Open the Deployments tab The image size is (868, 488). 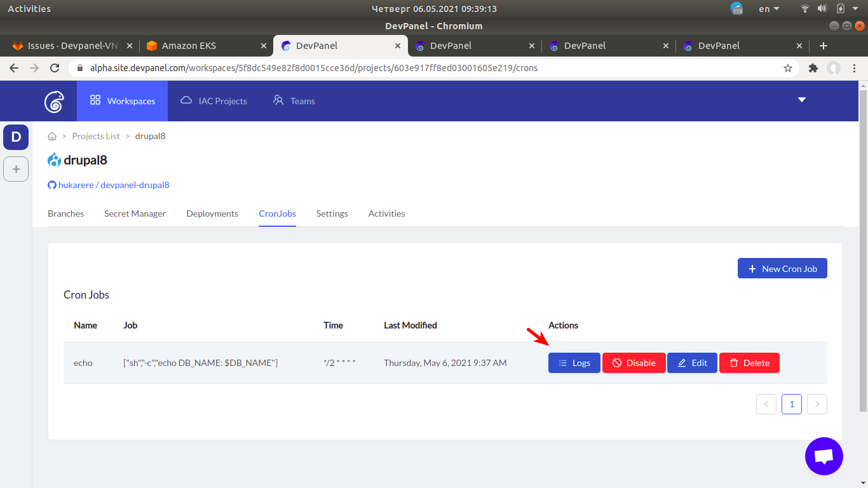(212, 213)
